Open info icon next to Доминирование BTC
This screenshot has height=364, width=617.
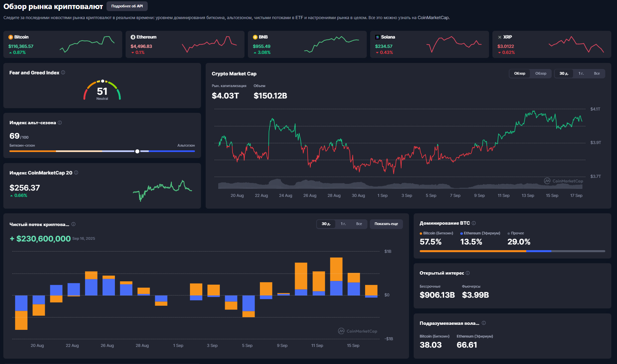474,223
